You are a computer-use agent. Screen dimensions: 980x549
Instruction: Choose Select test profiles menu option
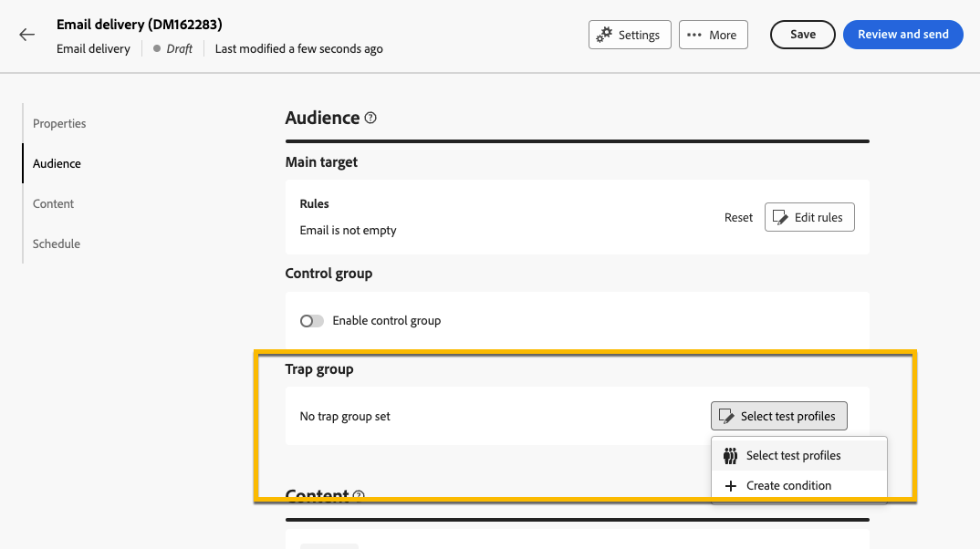793,456
